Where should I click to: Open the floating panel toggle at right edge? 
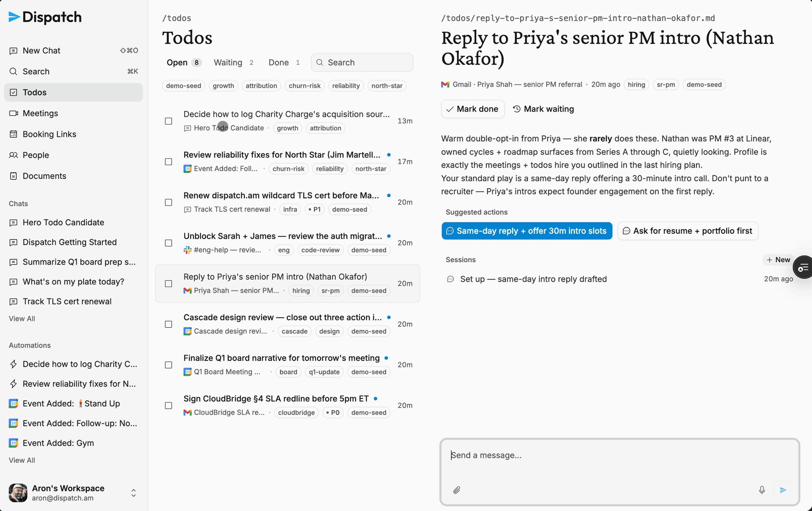tap(803, 268)
